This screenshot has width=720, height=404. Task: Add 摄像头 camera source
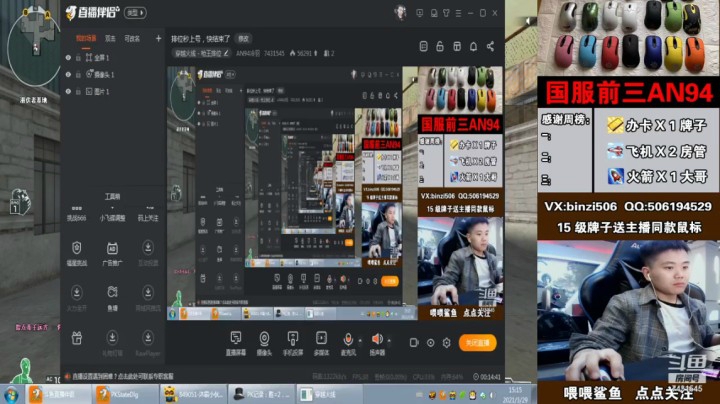(264, 343)
